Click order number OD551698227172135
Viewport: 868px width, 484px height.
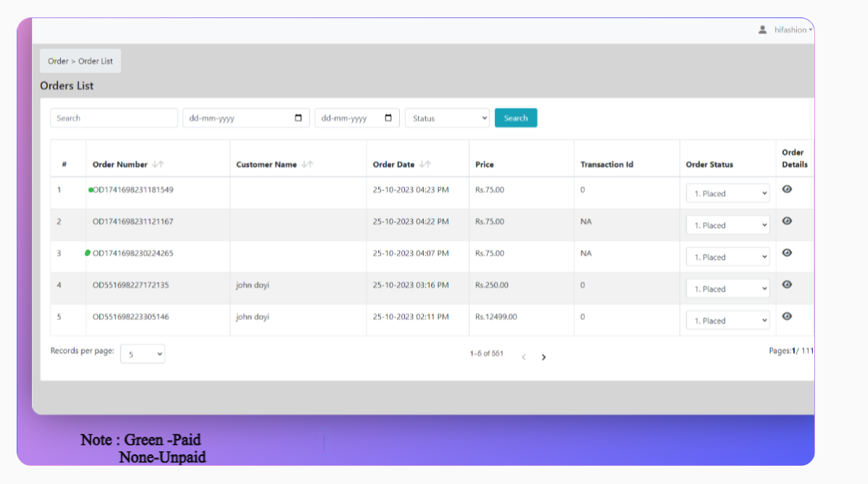click(131, 285)
